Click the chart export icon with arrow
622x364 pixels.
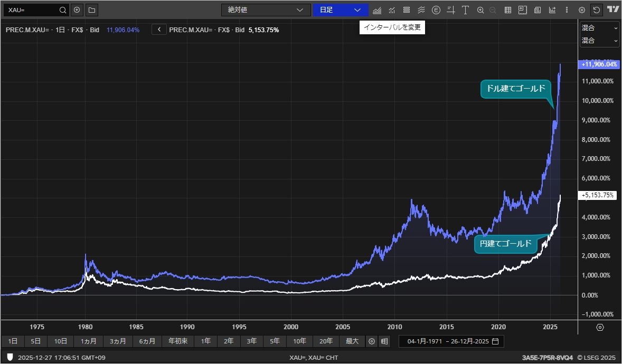(x=552, y=9)
